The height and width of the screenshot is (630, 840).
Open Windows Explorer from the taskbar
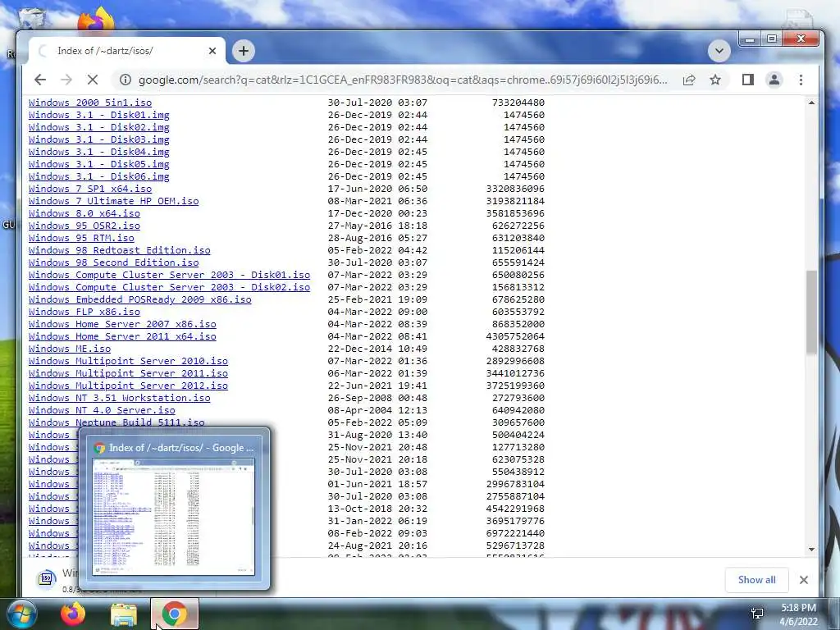click(124, 614)
